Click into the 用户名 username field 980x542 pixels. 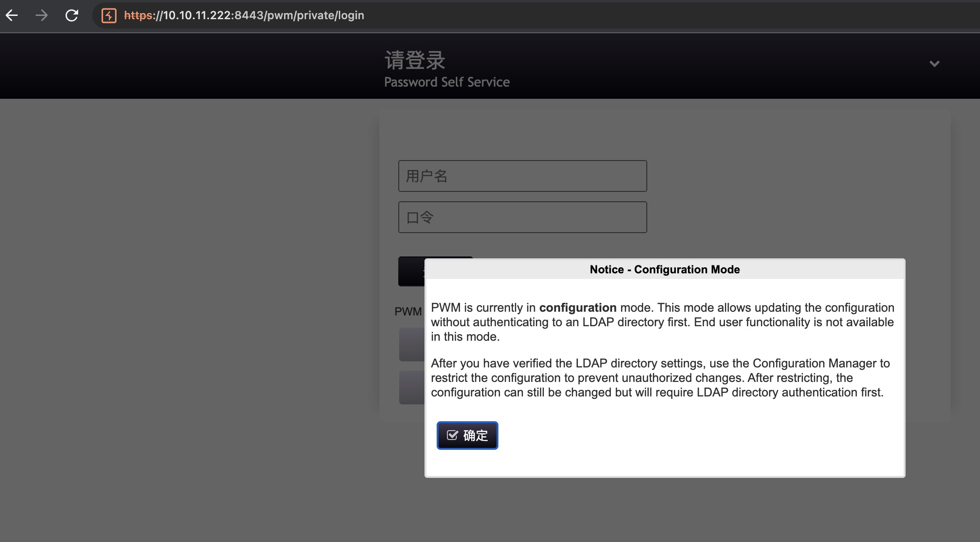[x=522, y=176]
